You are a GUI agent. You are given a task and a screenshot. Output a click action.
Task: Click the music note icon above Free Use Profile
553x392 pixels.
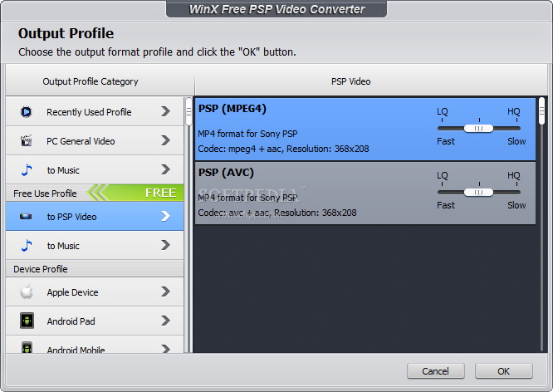click(27, 169)
